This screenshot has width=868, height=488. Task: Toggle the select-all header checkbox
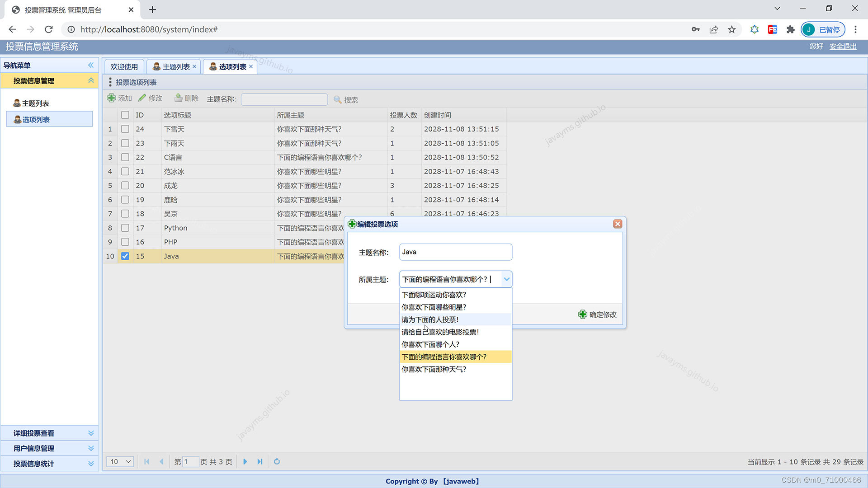[125, 115]
